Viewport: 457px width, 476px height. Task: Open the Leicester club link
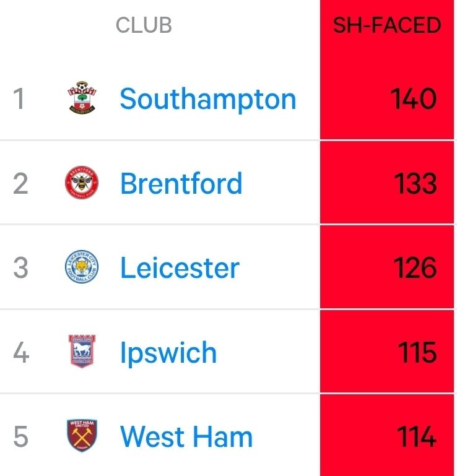pos(180,267)
